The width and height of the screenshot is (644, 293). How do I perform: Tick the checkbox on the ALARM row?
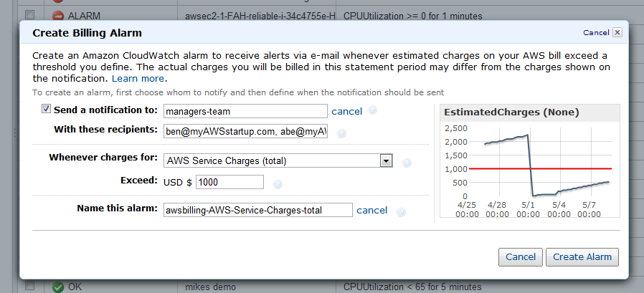click(x=29, y=14)
